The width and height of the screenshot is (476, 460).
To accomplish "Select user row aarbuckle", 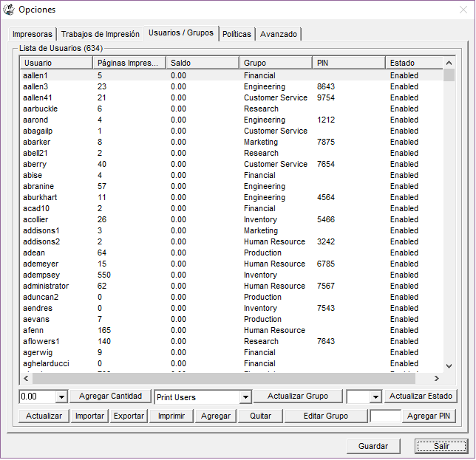I will pos(231,109).
